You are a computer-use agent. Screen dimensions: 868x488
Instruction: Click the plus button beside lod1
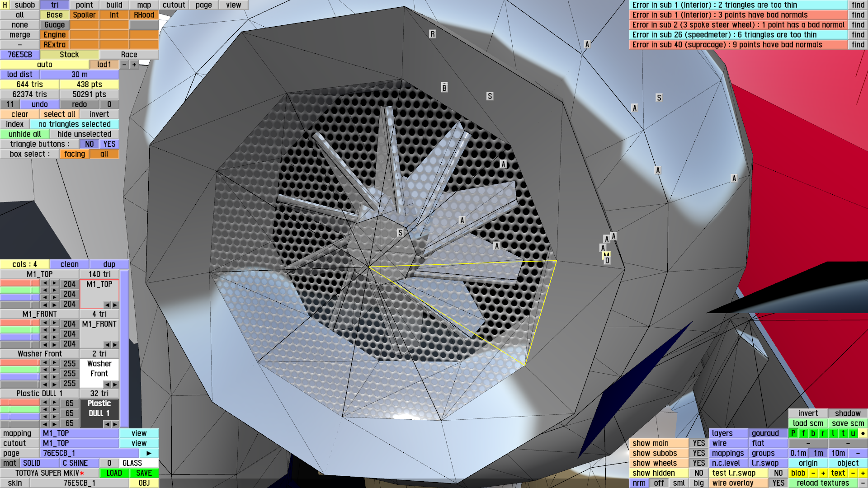coord(134,65)
